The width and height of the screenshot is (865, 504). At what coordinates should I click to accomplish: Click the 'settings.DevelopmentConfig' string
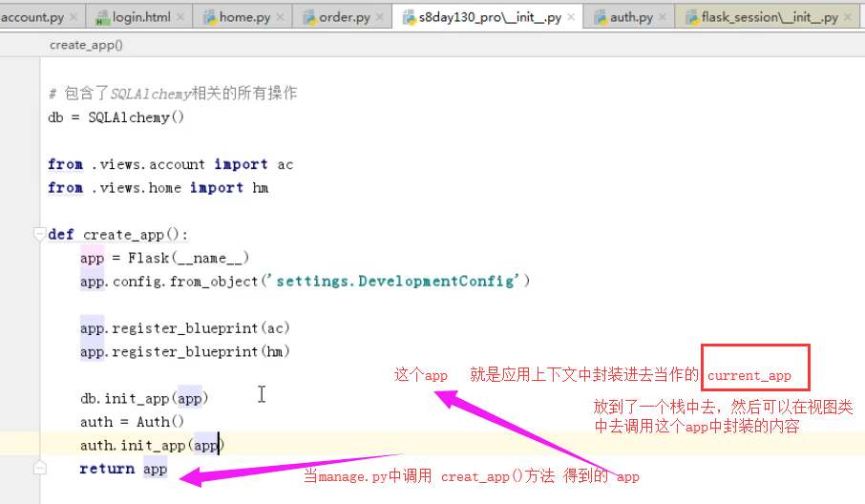pos(395,282)
